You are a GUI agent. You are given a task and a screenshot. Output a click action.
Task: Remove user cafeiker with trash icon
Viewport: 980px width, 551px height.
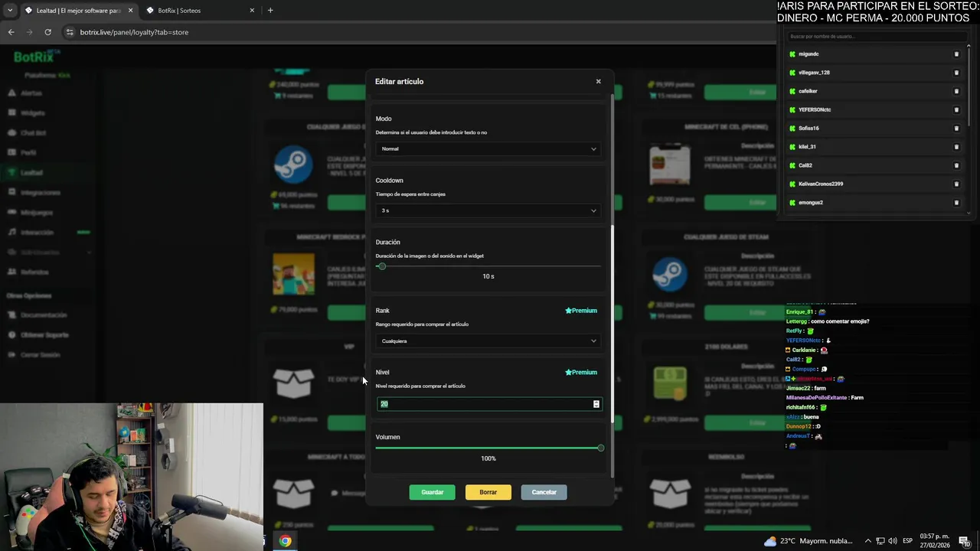(956, 91)
